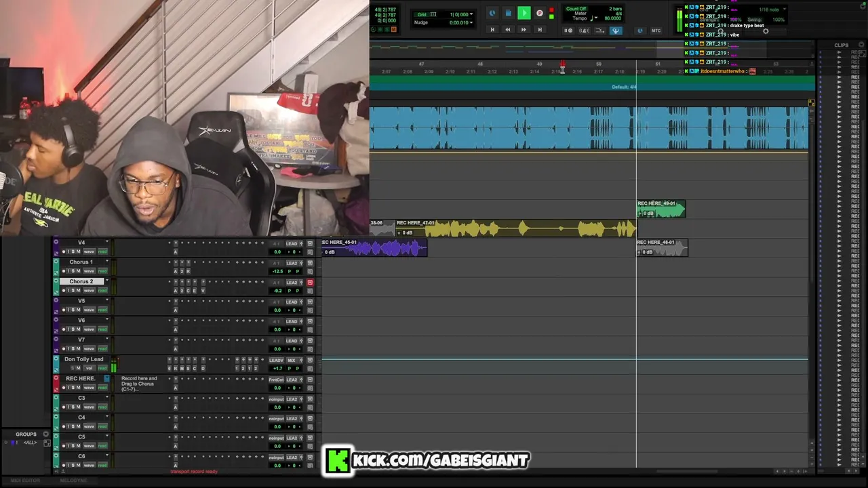Select the C4 track name
The width and height of the screenshot is (868, 488).
pyautogui.click(x=81, y=418)
